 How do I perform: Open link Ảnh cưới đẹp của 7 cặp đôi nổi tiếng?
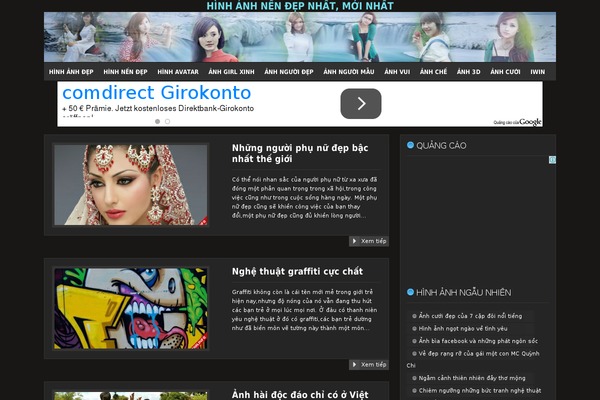tap(470, 316)
